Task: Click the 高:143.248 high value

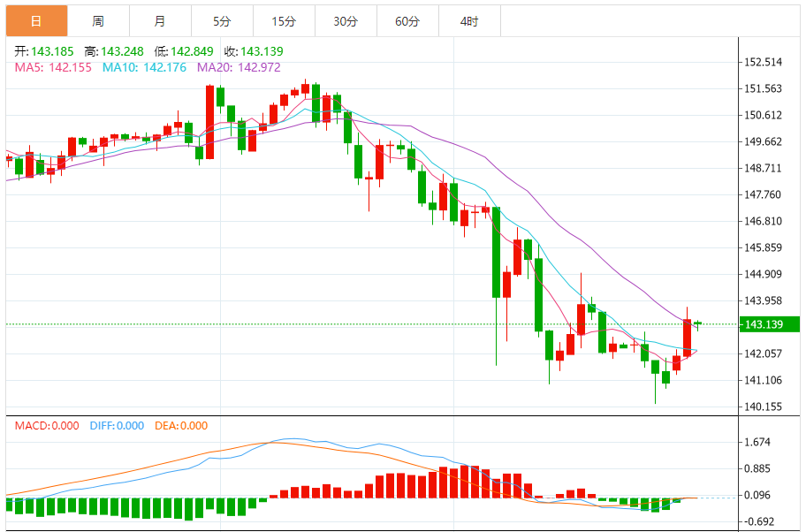Action: pyautogui.click(x=114, y=51)
